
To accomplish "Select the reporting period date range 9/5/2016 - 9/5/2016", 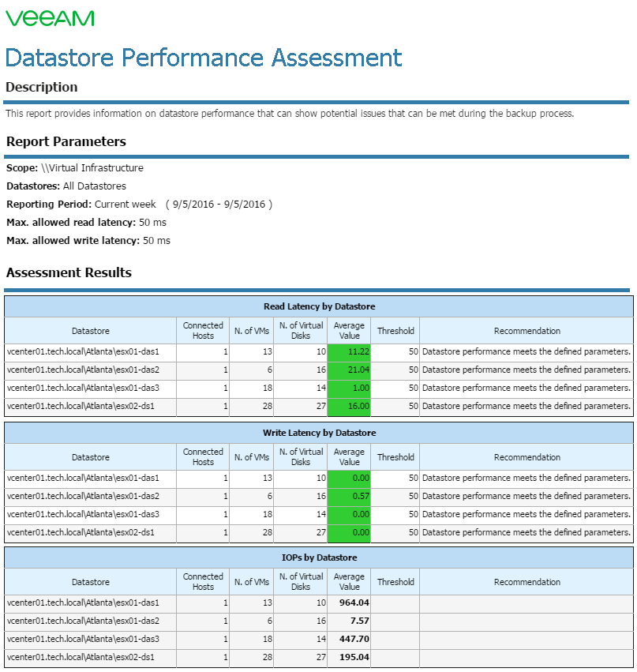I will (219, 205).
